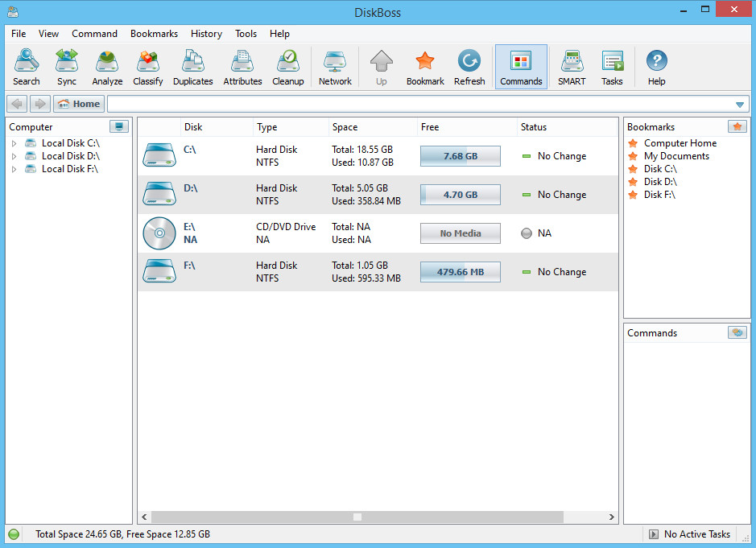Open the View menu
The height and width of the screenshot is (548, 756).
click(x=48, y=34)
